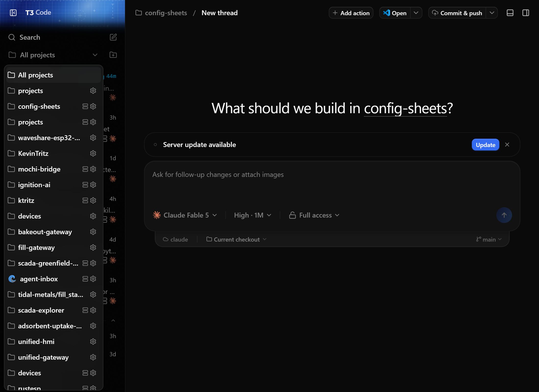Dismiss the server update banner
This screenshot has height=392, width=539.
507,145
